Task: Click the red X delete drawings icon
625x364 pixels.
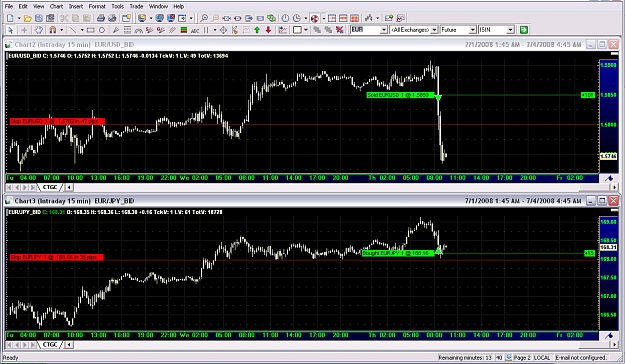Action: [340, 30]
